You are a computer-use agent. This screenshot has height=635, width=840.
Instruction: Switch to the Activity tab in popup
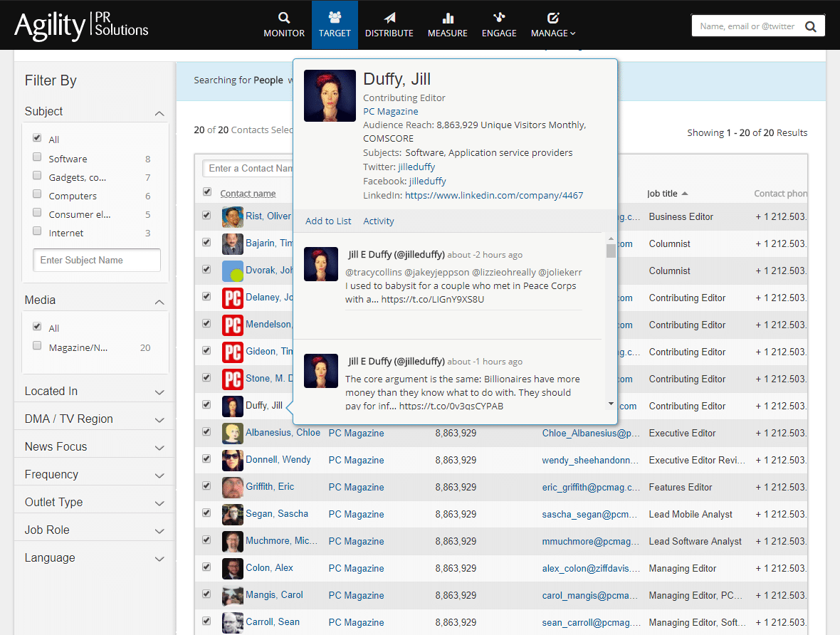[x=378, y=221]
